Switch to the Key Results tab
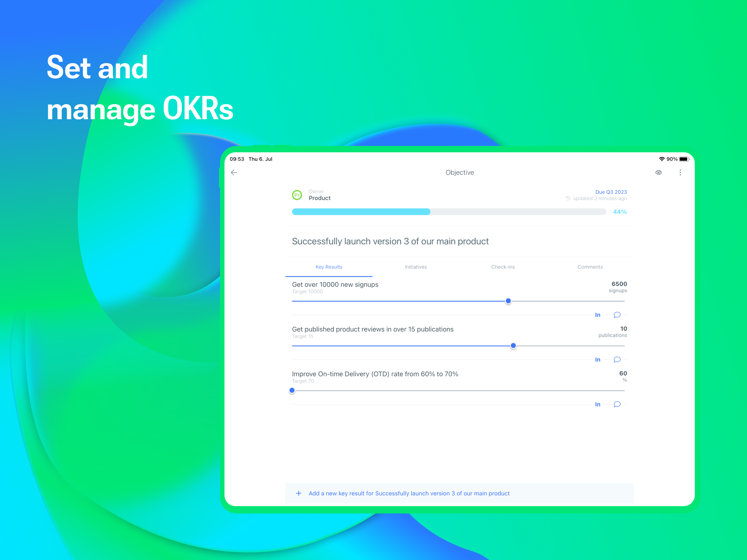The width and height of the screenshot is (747, 560). tap(329, 267)
